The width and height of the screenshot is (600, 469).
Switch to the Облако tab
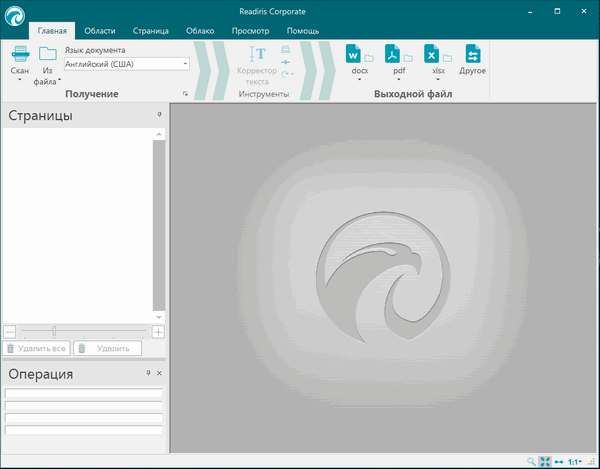200,31
